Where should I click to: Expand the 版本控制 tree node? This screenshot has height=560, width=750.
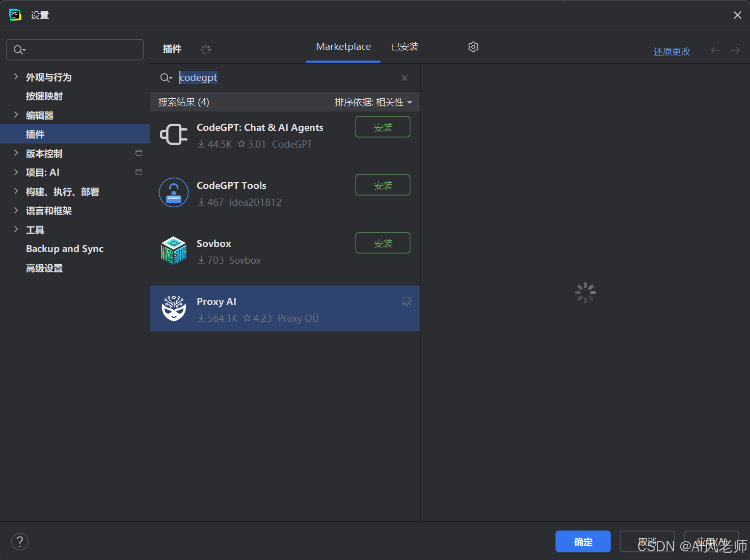click(x=16, y=153)
